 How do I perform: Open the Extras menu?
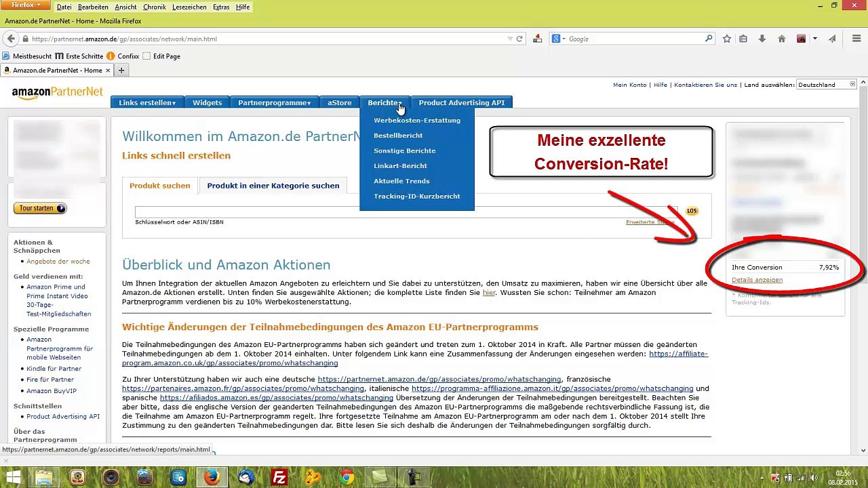click(x=221, y=7)
